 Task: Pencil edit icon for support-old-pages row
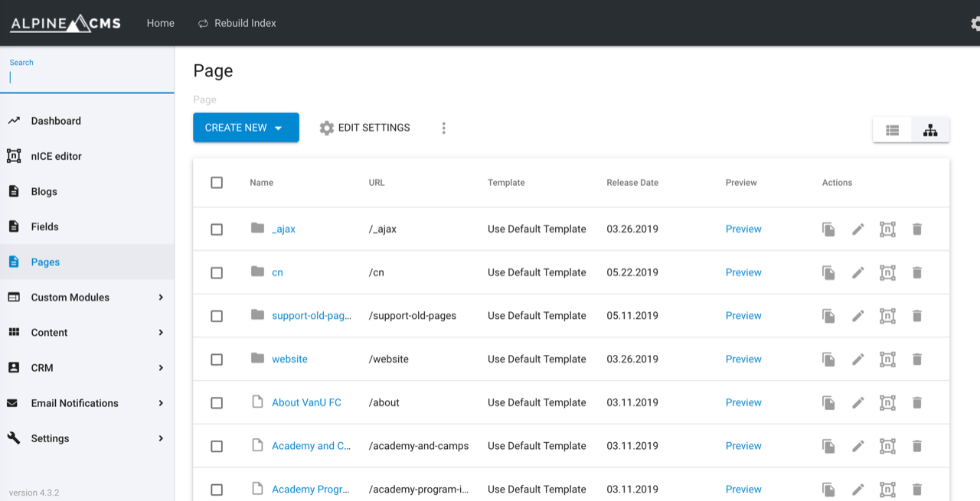point(858,315)
